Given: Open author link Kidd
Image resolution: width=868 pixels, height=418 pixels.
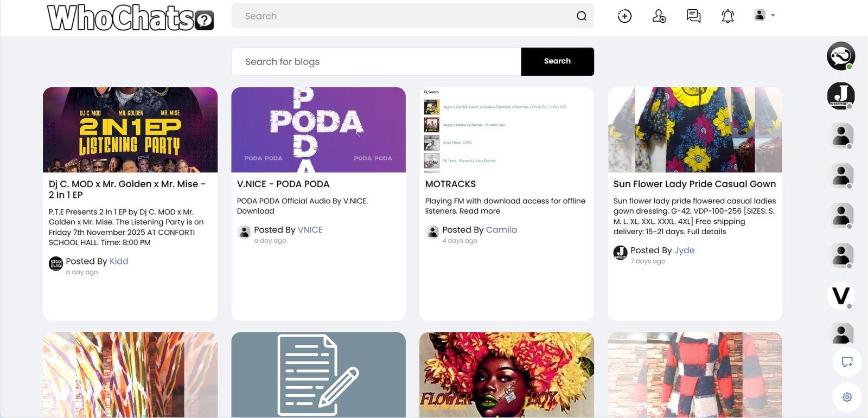Looking at the screenshot, I should [x=119, y=261].
